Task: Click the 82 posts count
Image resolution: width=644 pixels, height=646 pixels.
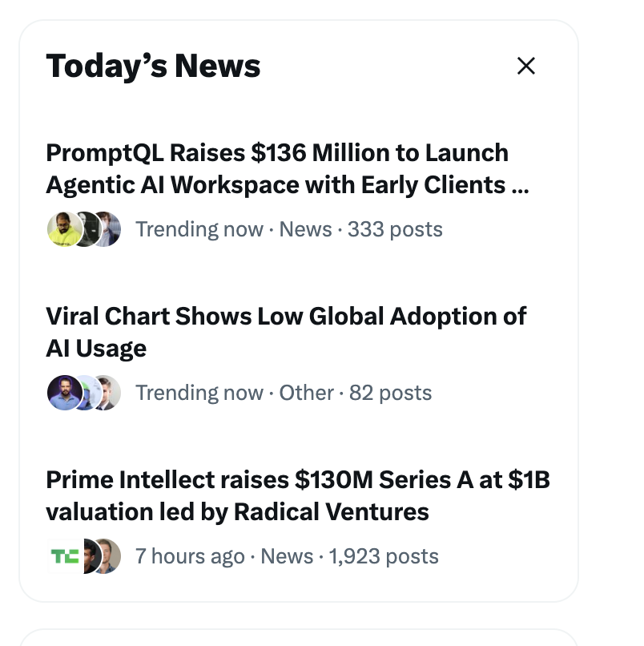Action: [390, 393]
